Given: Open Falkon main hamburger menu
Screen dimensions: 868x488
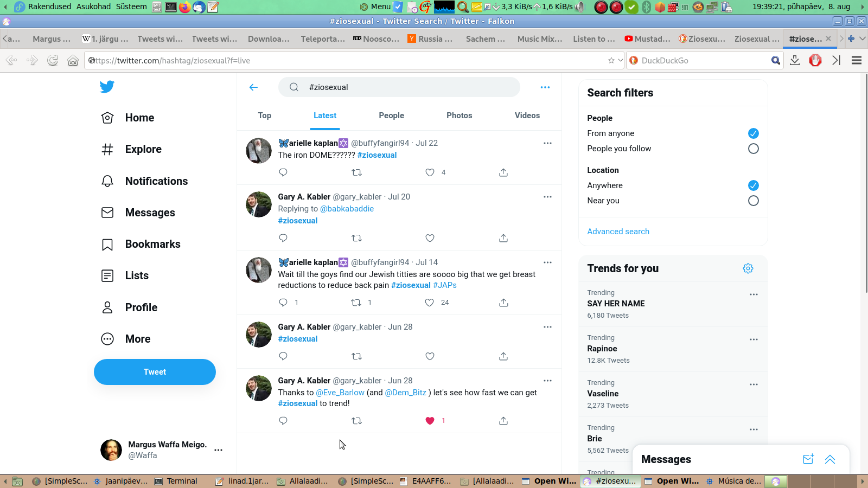Looking at the screenshot, I should coord(857,61).
